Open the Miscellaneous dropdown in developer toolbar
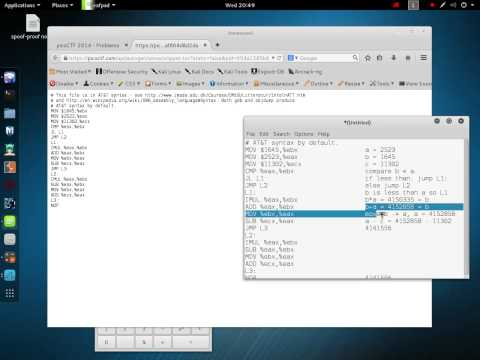This screenshot has width=480, height=360. [276, 84]
